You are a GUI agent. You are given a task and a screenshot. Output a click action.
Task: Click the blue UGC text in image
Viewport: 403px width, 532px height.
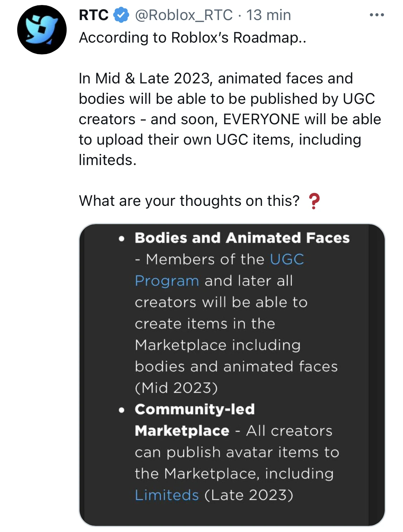[287, 260]
